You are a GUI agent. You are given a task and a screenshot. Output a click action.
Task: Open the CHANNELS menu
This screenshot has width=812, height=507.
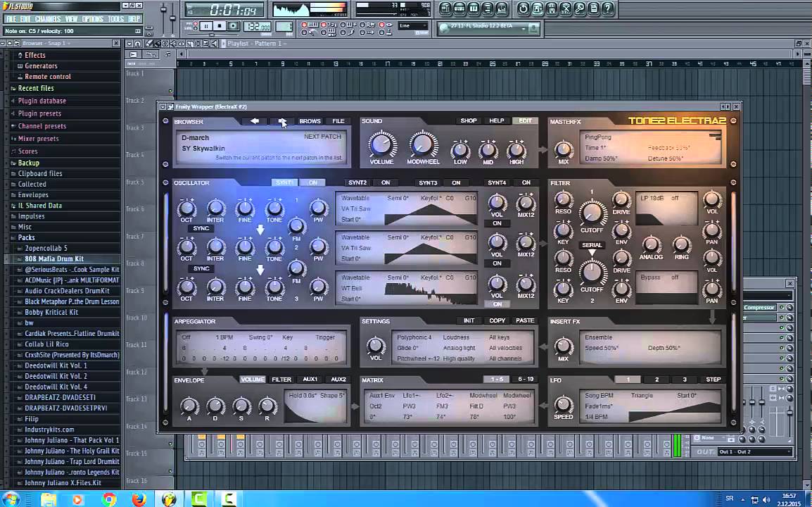click(x=48, y=19)
